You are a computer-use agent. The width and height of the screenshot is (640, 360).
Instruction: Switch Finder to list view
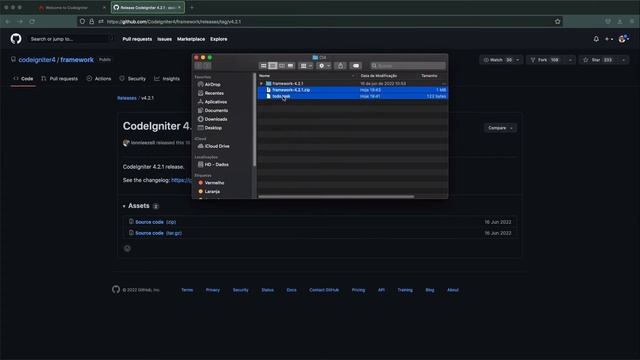coord(272,66)
